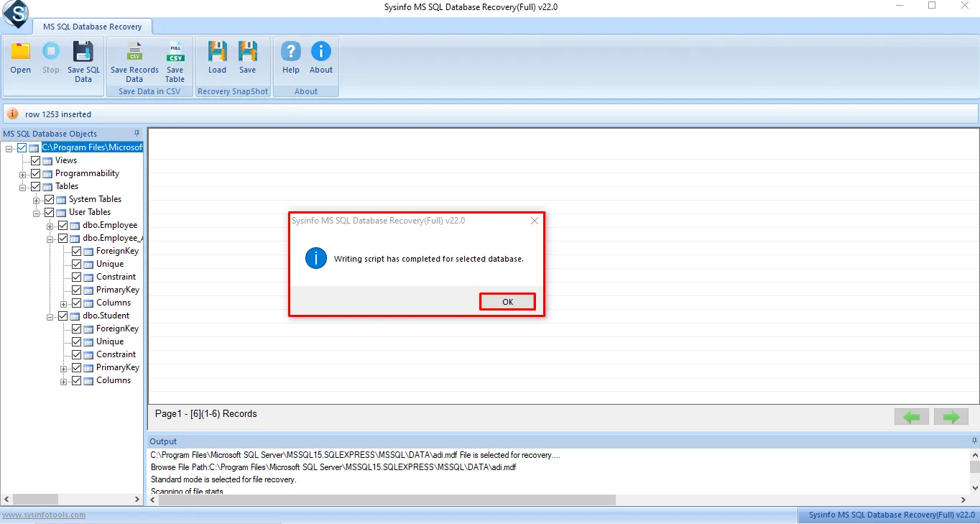Click Save Records Data CSV icon
This screenshot has width=980, height=524.
(x=134, y=52)
